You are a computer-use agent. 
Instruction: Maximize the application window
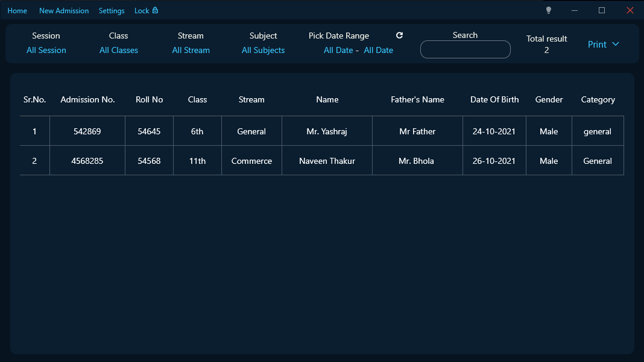[601, 10]
